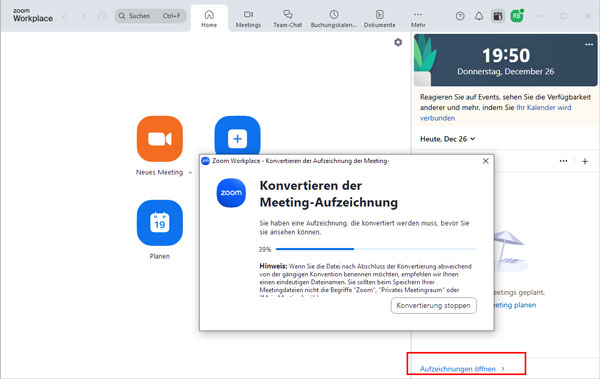600x379 pixels.
Task: Click the 19:50 clock widget
Action: click(505, 60)
